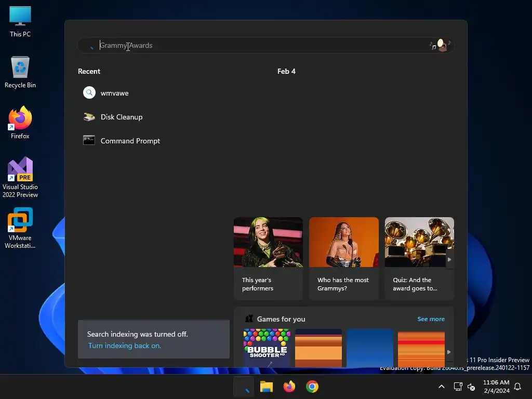Open notifications bell icon
This screenshot has width=532, height=399.
[517, 387]
